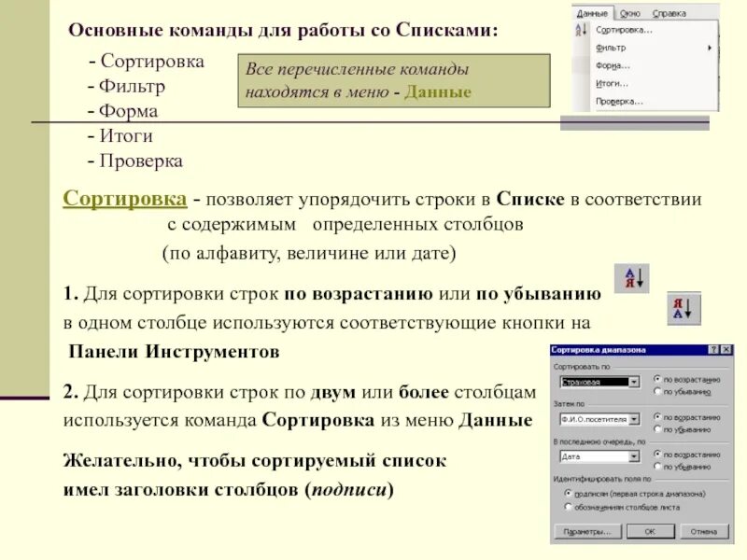Select по возрастанию under Затем по

point(657,416)
